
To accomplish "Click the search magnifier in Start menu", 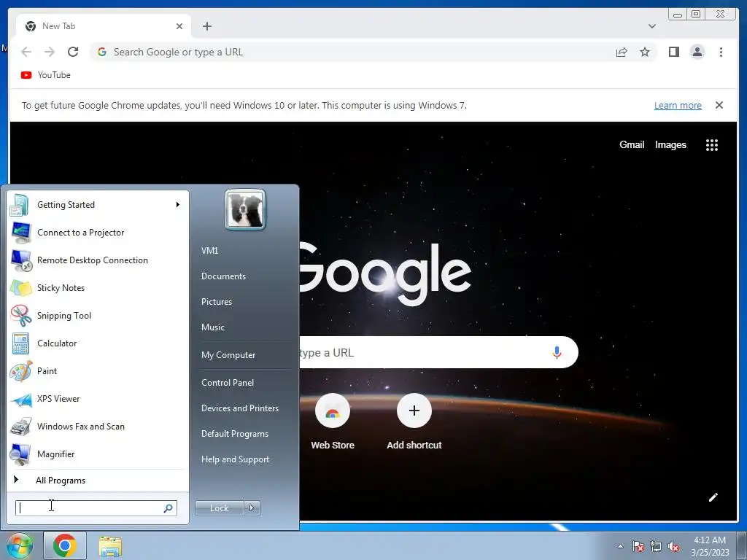I will pyautogui.click(x=168, y=508).
